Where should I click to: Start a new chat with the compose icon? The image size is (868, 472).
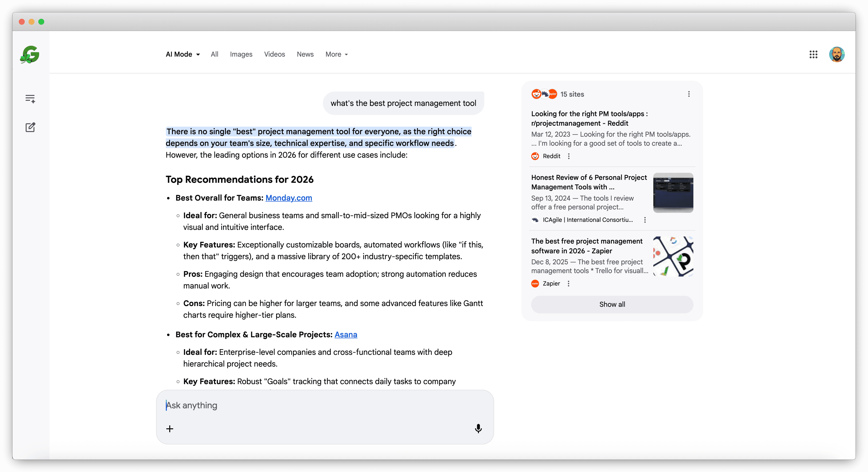click(30, 127)
